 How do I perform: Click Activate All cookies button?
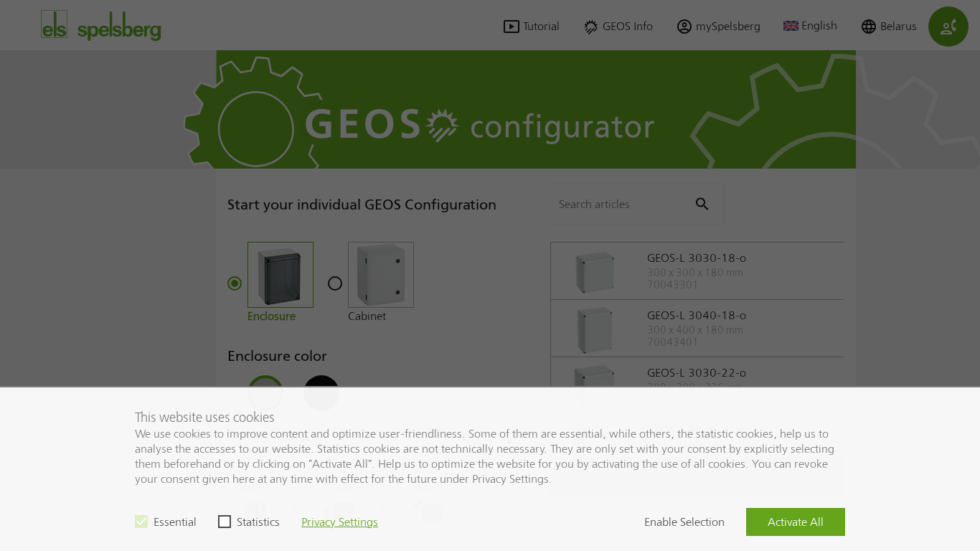point(795,522)
